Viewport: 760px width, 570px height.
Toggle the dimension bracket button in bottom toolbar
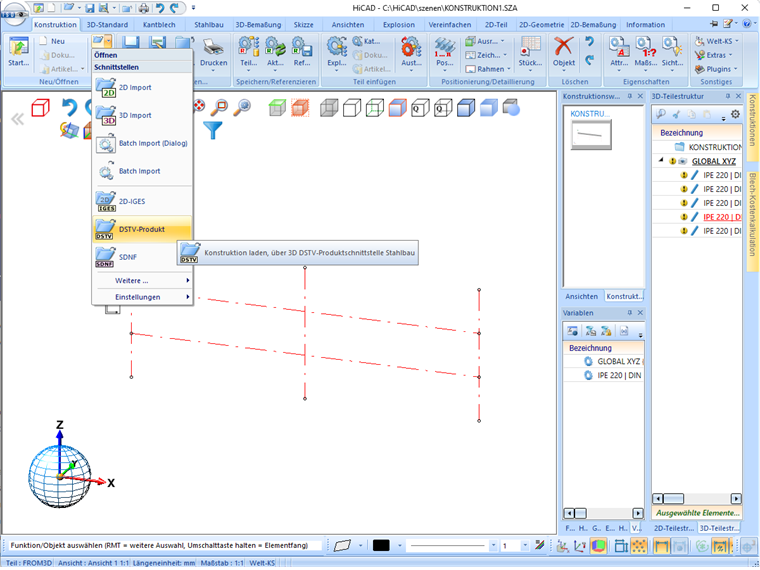pos(661,546)
